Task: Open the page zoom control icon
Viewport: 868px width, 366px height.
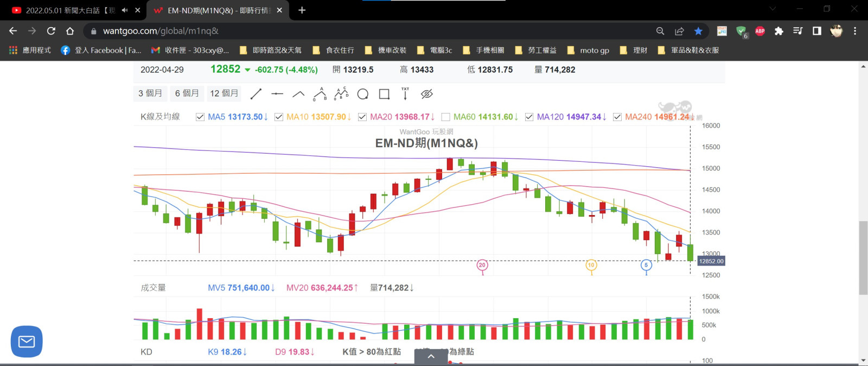Action: pyautogui.click(x=660, y=31)
